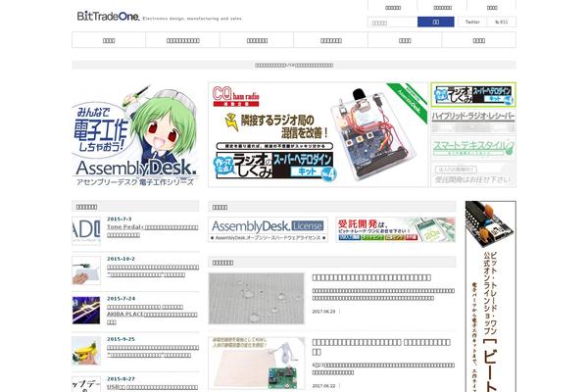Select the スマートテキスタイル slider thumbnail
The image size is (588, 392).
[x=473, y=148]
